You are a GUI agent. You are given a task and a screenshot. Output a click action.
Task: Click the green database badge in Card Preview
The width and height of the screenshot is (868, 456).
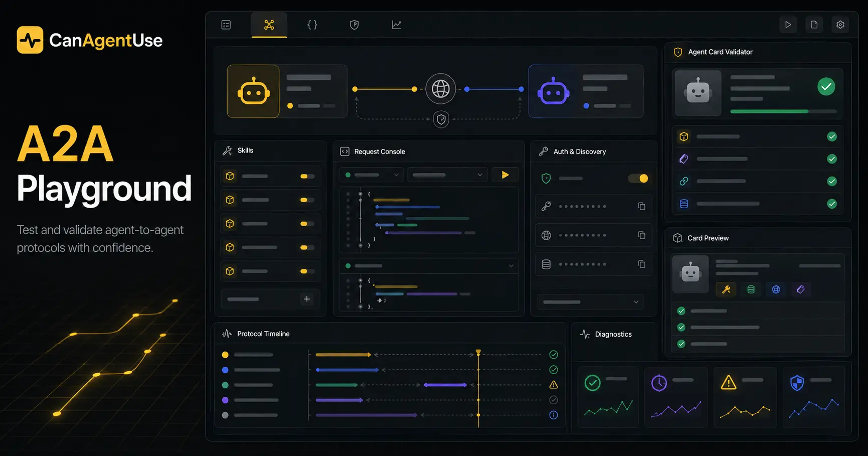pyautogui.click(x=751, y=289)
